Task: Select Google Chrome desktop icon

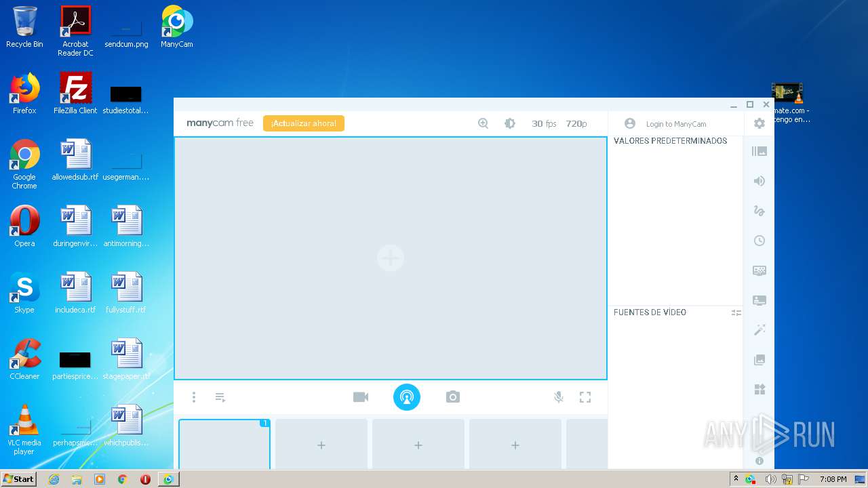Action: (24, 164)
